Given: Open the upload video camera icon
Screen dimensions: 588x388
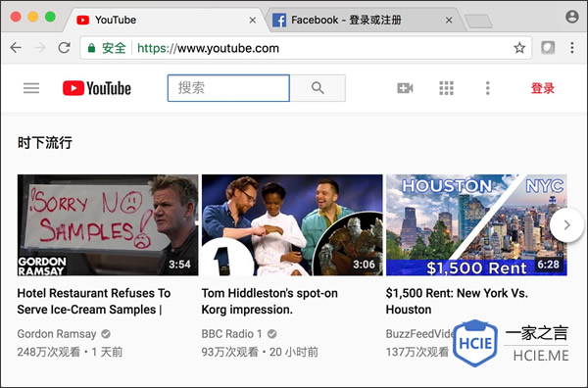Looking at the screenshot, I should [405, 88].
